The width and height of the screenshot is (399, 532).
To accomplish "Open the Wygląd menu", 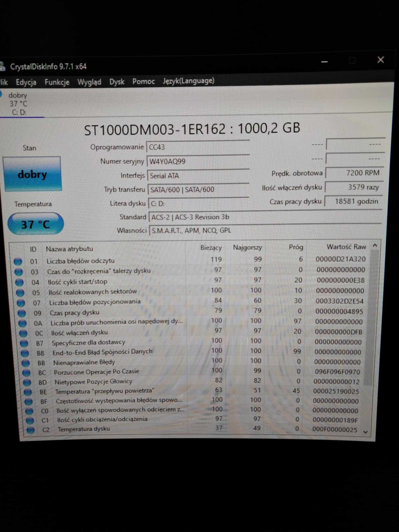I will (89, 82).
